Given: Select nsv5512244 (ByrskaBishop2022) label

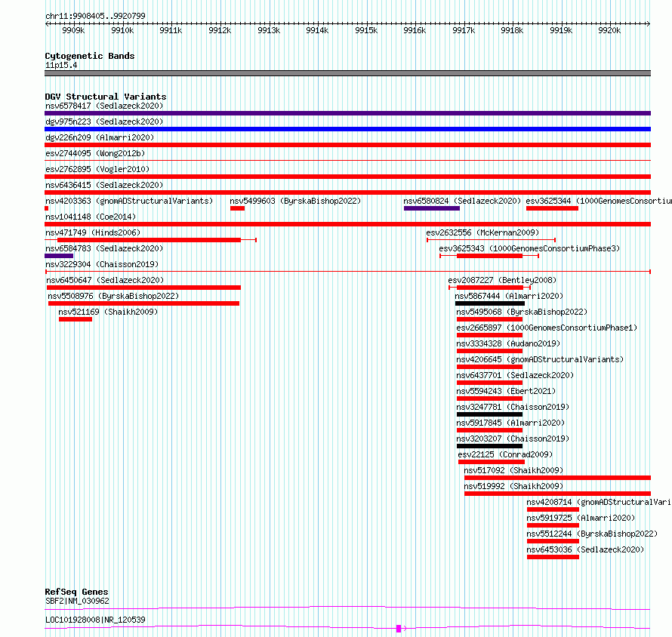Looking at the screenshot, I should [x=592, y=534].
